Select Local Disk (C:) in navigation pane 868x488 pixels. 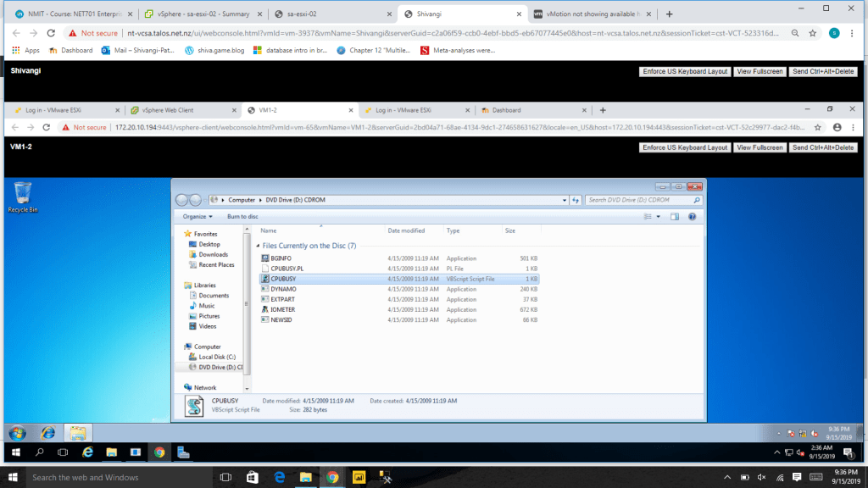pos(217,357)
